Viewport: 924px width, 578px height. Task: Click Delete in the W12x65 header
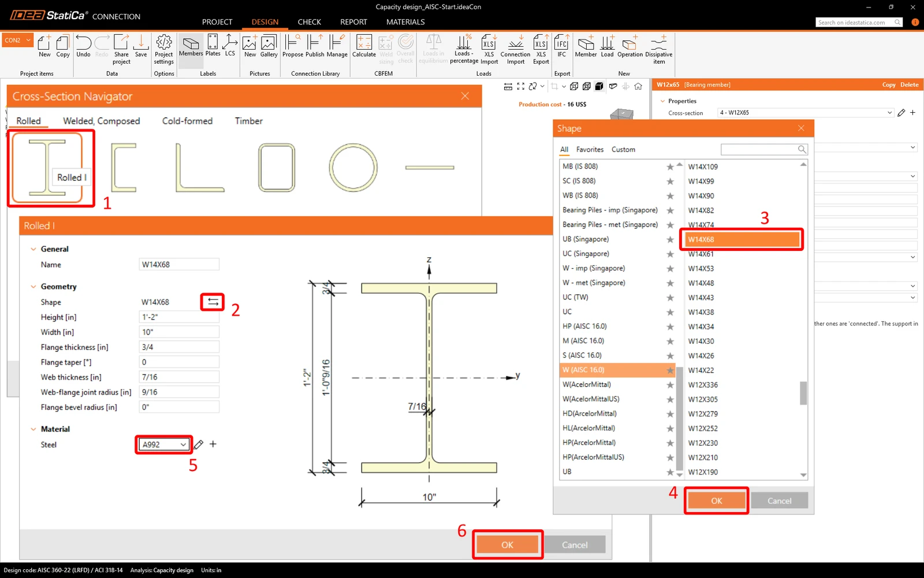909,85
